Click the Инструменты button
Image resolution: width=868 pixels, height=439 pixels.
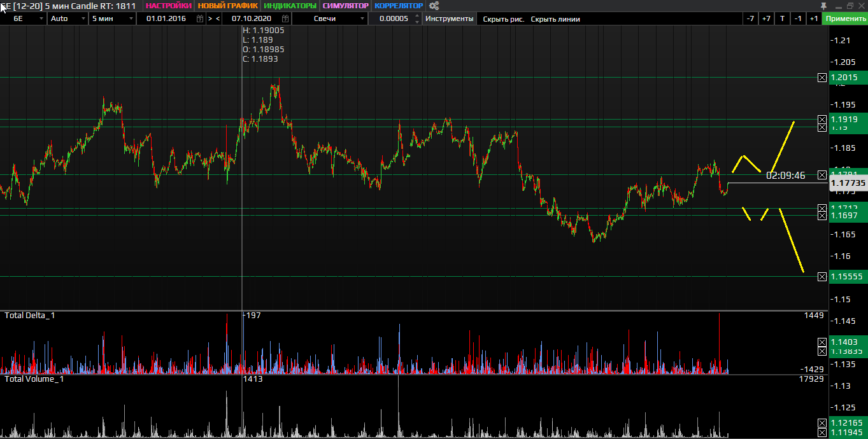click(x=450, y=18)
